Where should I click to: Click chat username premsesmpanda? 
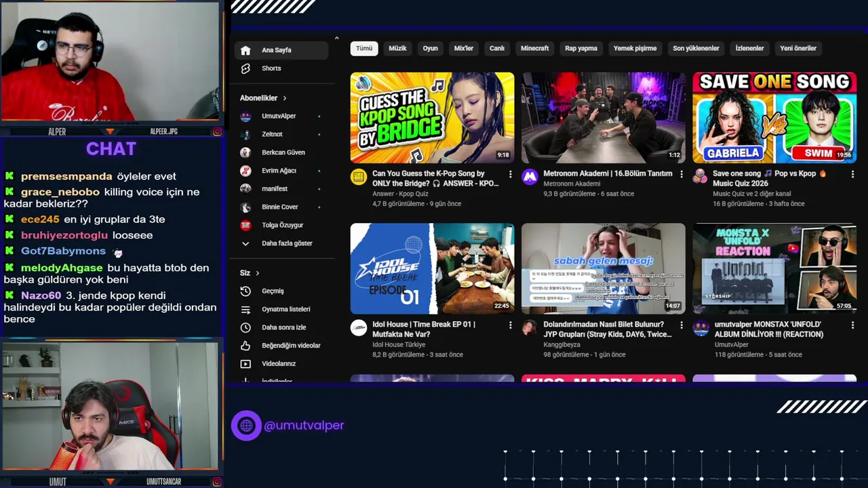[66, 176]
